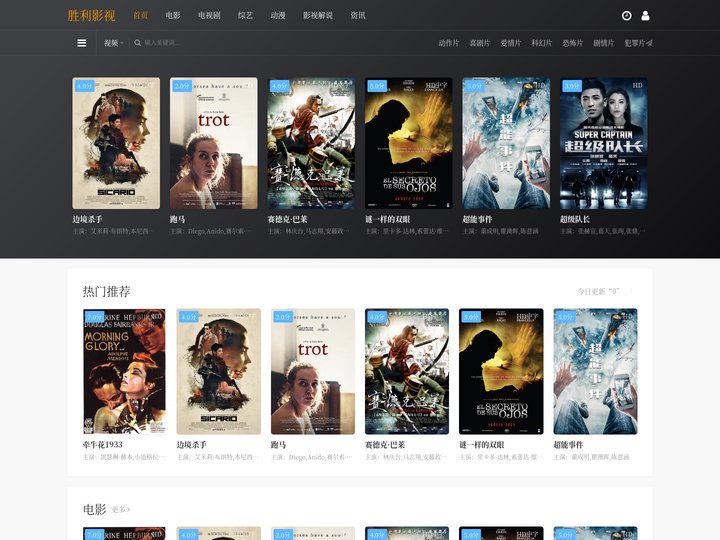Click 赛德克·巴莱 title in top banner
This screenshot has width=720, height=540.
(x=287, y=219)
